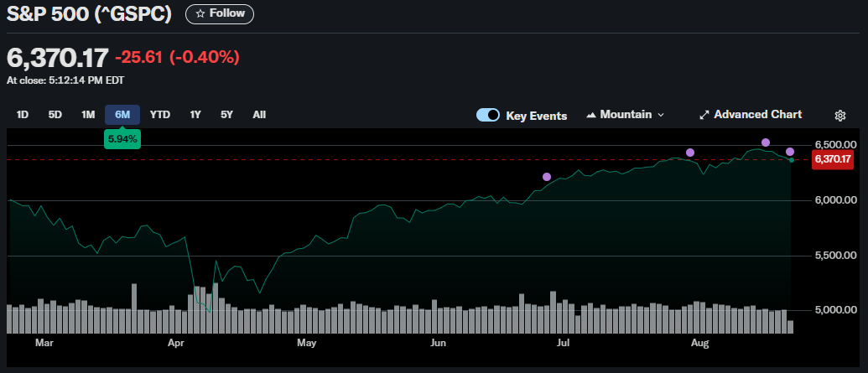868x373 pixels.
Task: Click the red 6,370.17 price label
Action: point(833,159)
